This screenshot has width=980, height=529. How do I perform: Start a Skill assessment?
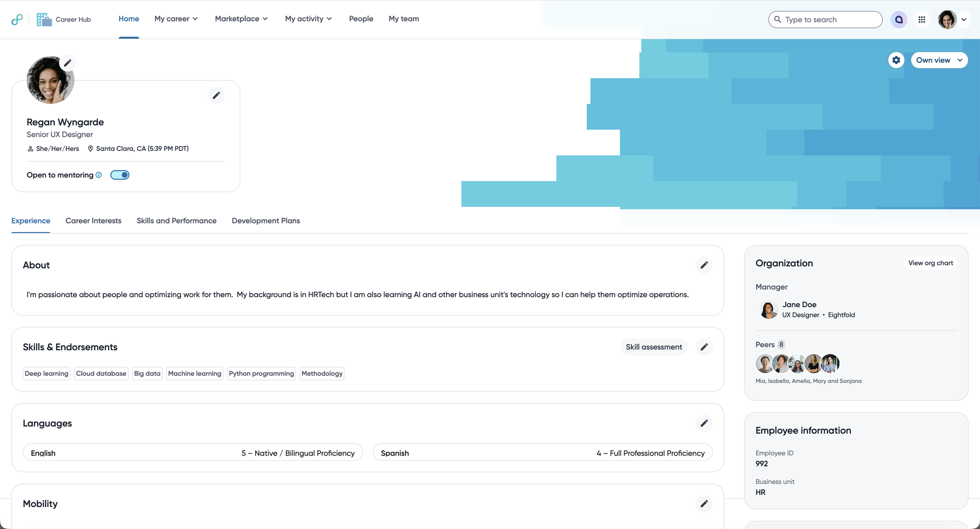tap(654, 347)
